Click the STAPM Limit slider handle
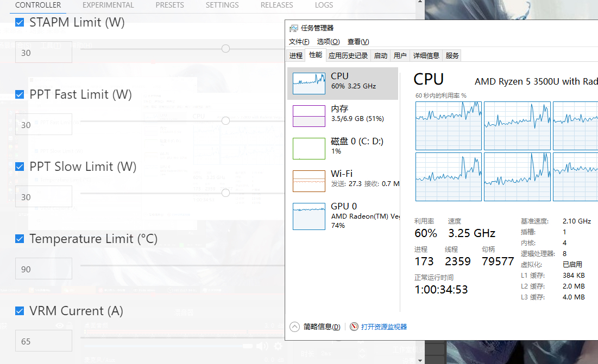The width and height of the screenshot is (598, 364). 226,49
